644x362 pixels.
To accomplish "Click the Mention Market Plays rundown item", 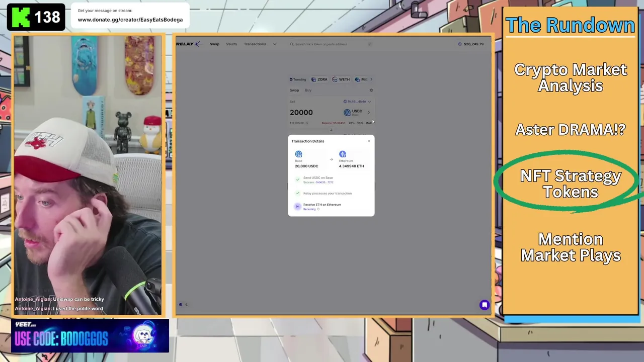I will (571, 247).
